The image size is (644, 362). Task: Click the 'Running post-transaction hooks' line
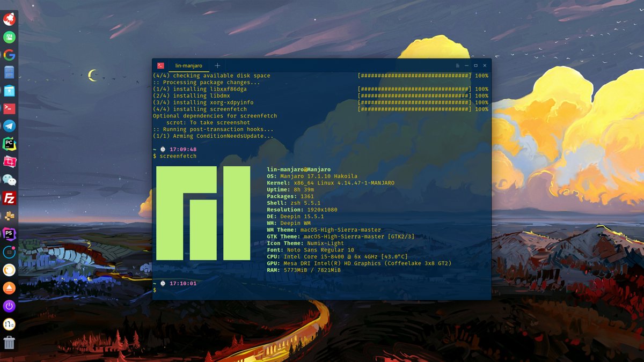click(213, 129)
